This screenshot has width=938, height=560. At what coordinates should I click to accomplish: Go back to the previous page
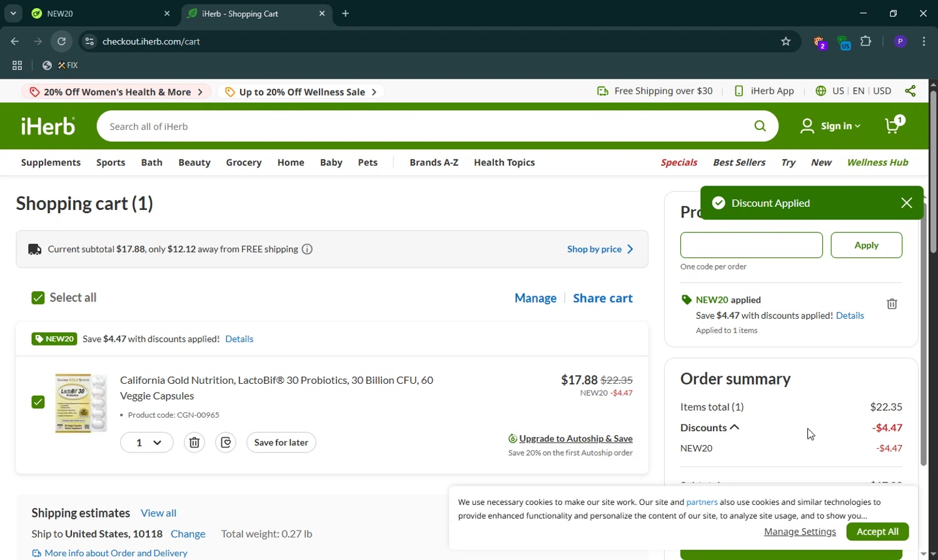click(x=15, y=41)
